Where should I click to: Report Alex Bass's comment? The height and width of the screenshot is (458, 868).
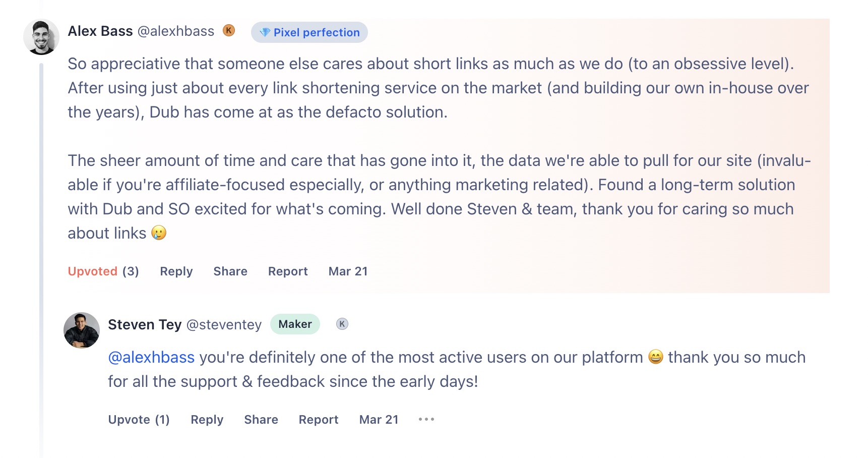pyautogui.click(x=288, y=271)
